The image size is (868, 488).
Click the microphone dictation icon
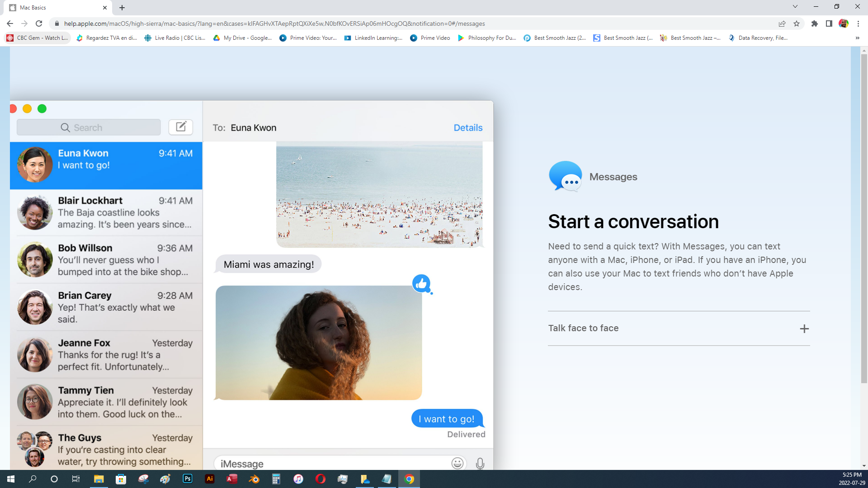click(x=480, y=463)
